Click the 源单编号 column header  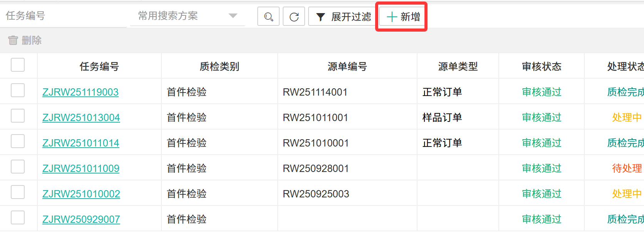[347, 67]
